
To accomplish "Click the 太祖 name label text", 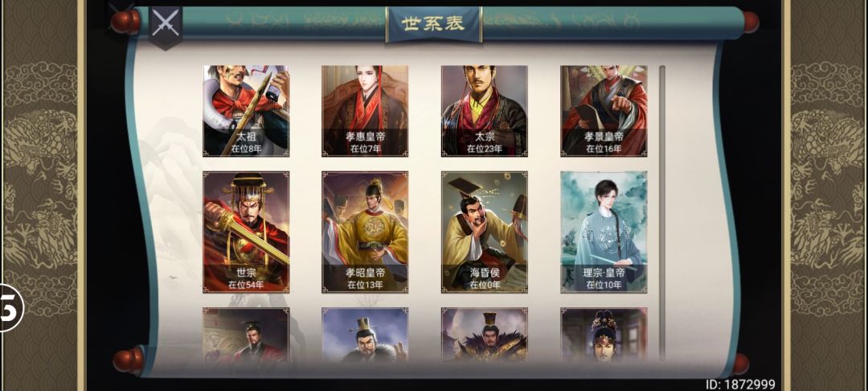I will (x=246, y=136).
